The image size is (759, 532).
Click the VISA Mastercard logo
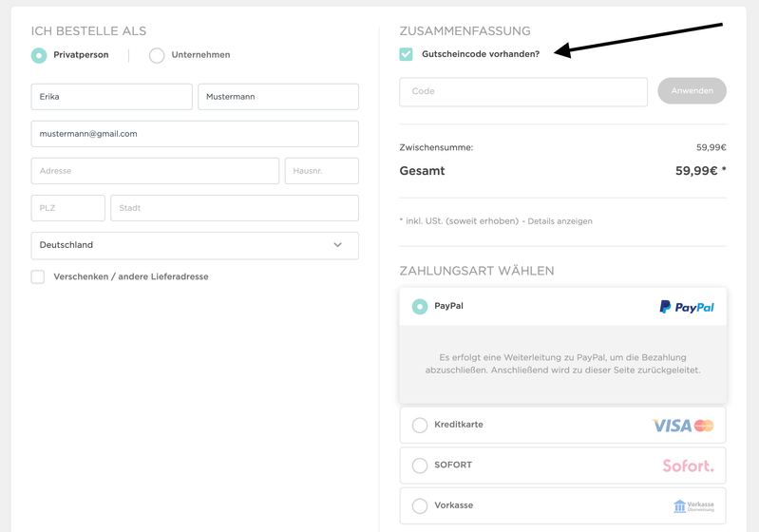pos(683,426)
